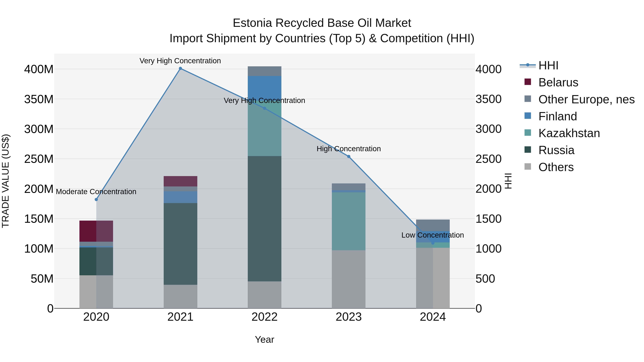Toggle the Russia series in the legend
The height and width of the screenshot is (362, 644).
549,150
